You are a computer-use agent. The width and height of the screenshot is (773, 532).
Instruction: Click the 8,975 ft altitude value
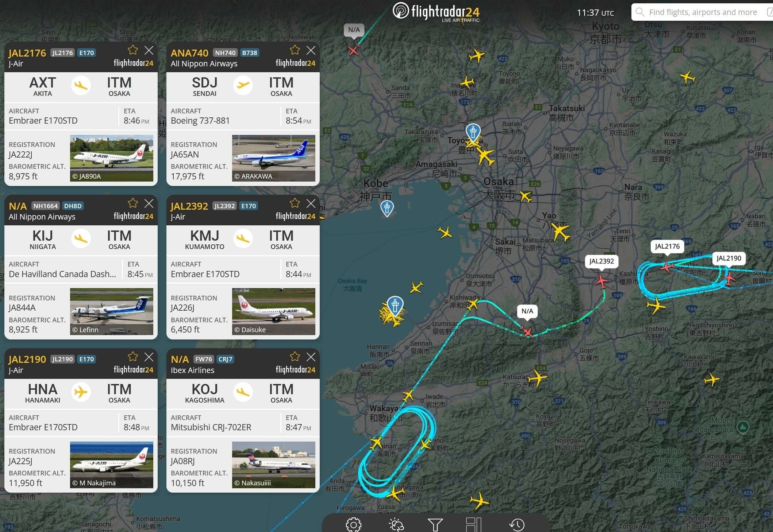(23, 176)
